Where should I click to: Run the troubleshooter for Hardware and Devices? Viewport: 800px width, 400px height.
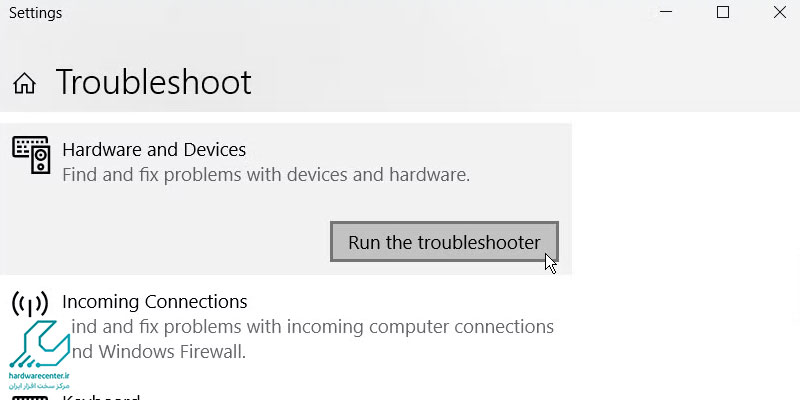(x=444, y=242)
